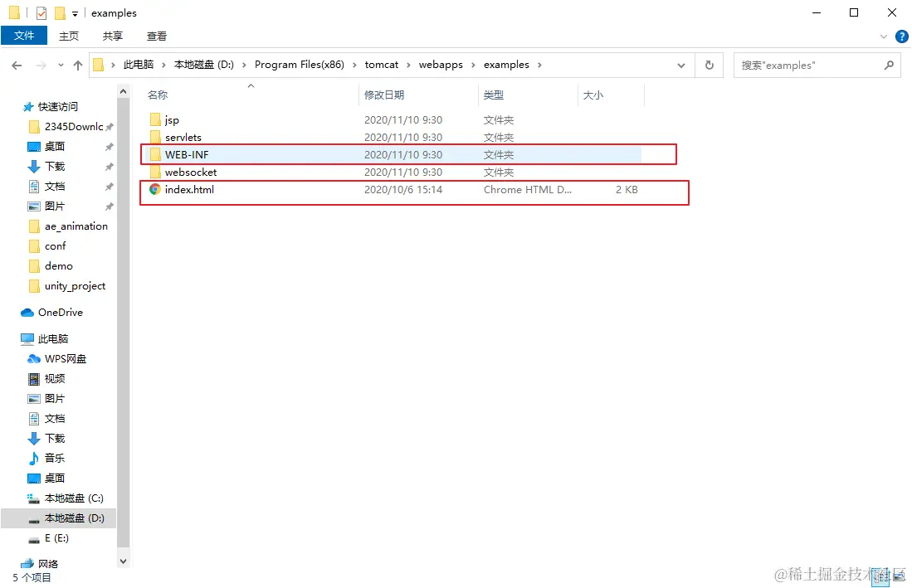This screenshot has height=588, width=912.
Task: Open E (E:) drive in sidebar
Action: click(x=56, y=538)
